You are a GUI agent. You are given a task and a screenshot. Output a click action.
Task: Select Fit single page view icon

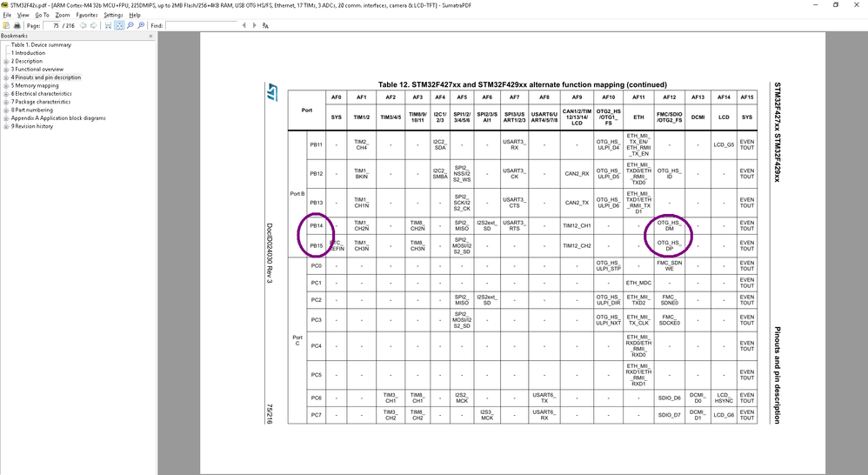click(119, 25)
